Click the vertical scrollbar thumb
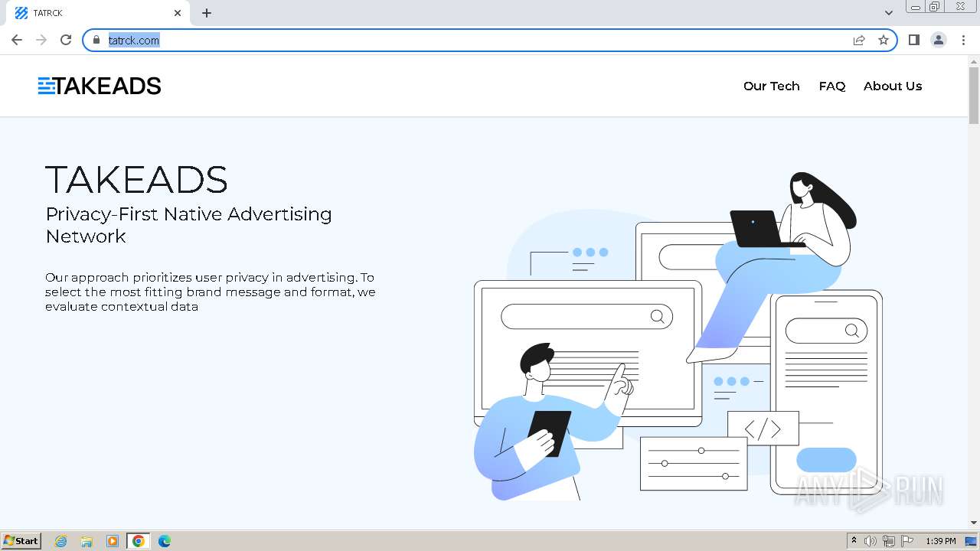 (x=974, y=96)
